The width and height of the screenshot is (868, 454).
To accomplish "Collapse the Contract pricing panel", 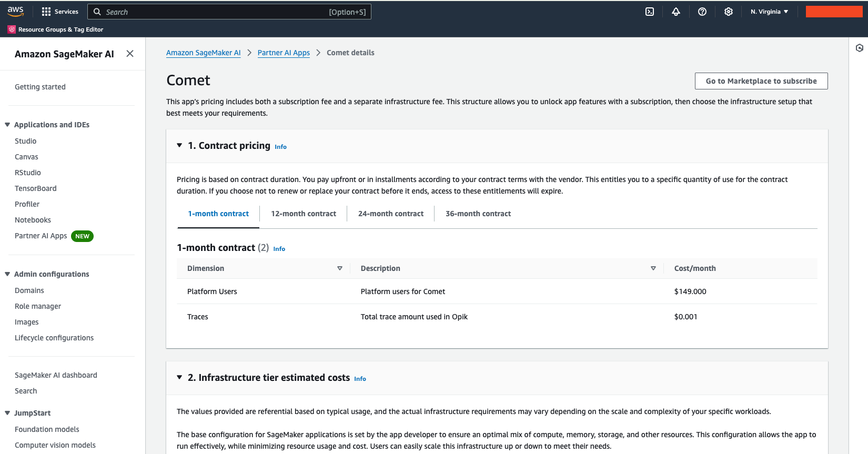I will pos(179,145).
